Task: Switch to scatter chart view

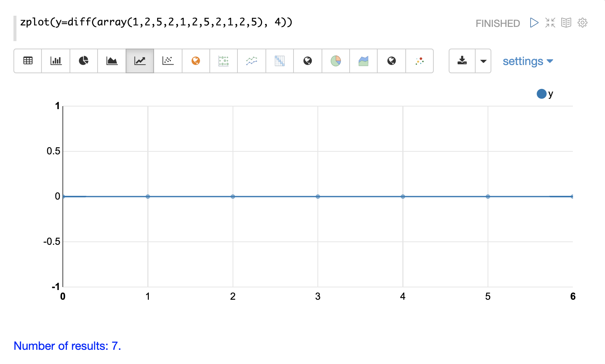Action: (168, 61)
